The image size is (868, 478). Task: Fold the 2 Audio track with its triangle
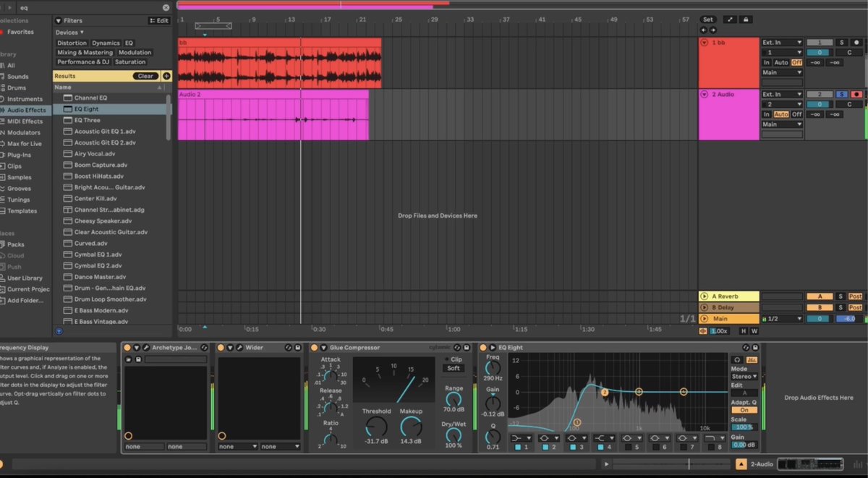point(704,94)
